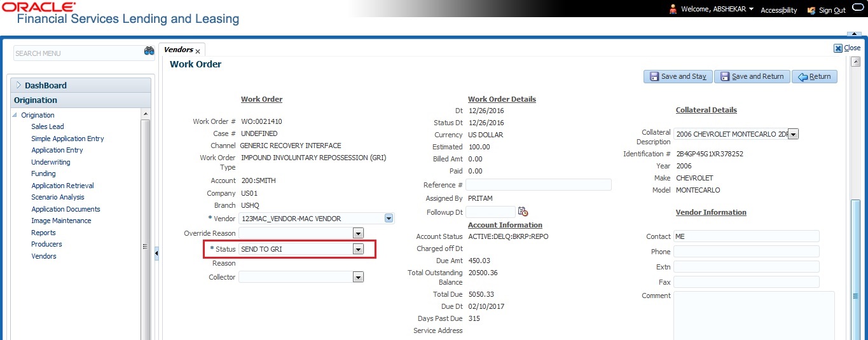Click the Followup Dt input field
868x340 pixels.
[x=490, y=212]
